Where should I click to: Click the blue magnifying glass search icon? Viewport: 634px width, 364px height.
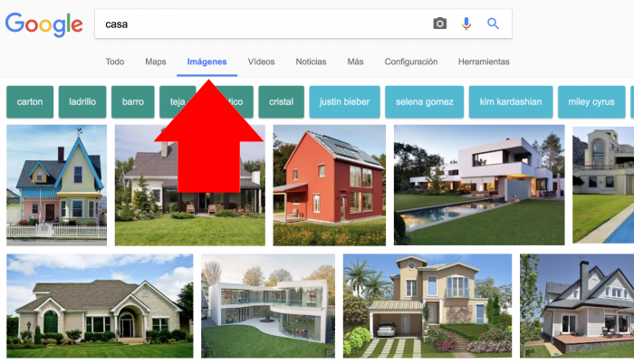pyautogui.click(x=493, y=24)
